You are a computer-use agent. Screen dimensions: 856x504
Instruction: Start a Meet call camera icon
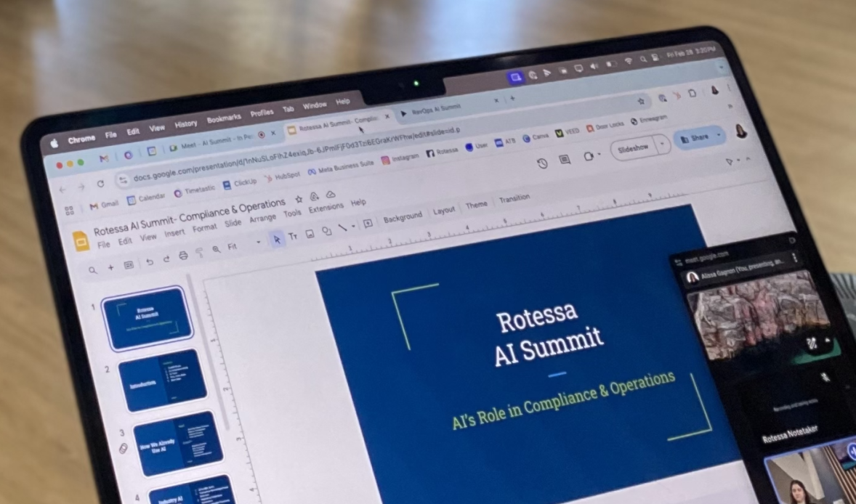click(x=588, y=156)
